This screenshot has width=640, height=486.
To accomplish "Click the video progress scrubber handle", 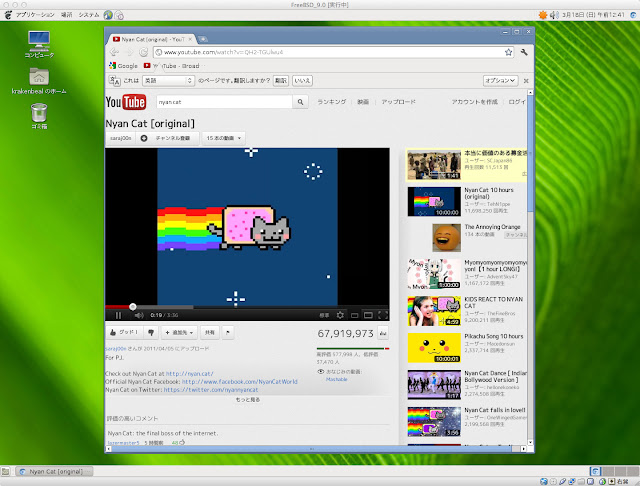I will pos(133,307).
